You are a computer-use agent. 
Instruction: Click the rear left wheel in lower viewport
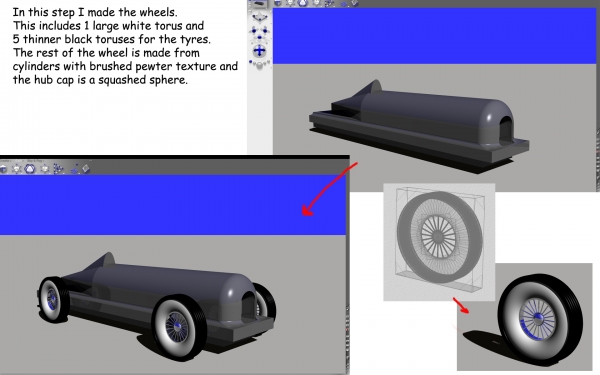tap(53, 299)
